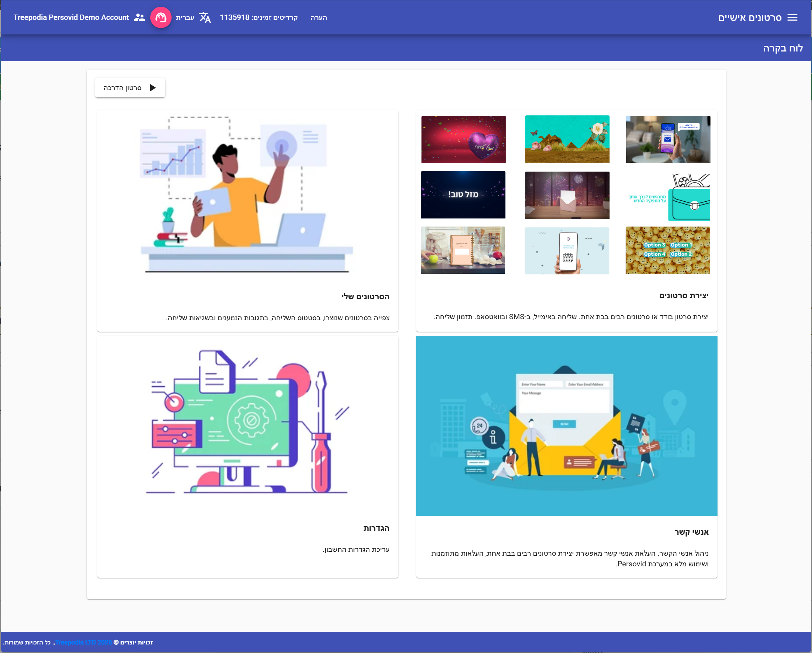
Task: Click the זכויות יוצרים footer text
Action: coord(137,642)
